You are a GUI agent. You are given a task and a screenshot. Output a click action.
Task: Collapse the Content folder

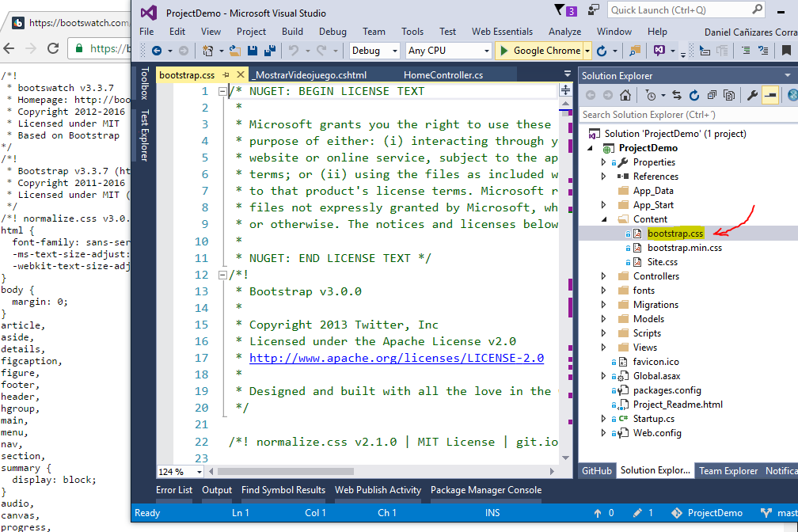[x=604, y=219]
